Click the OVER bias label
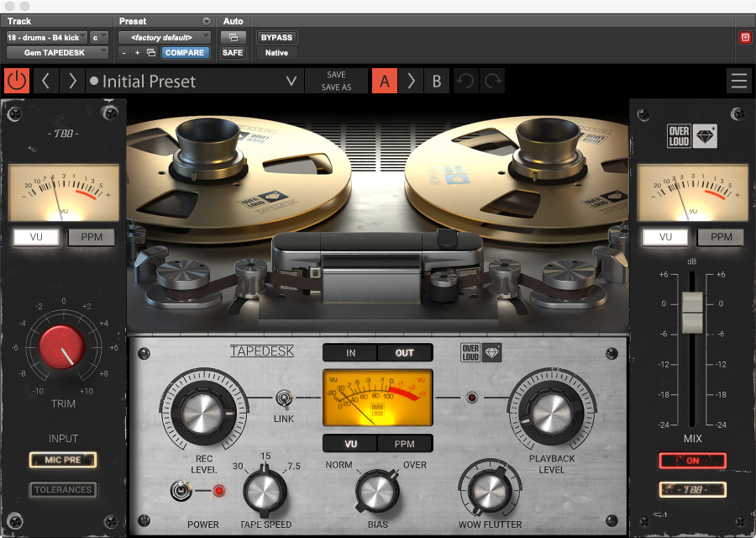This screenshot has width=756, height=538. click(415, 465)
